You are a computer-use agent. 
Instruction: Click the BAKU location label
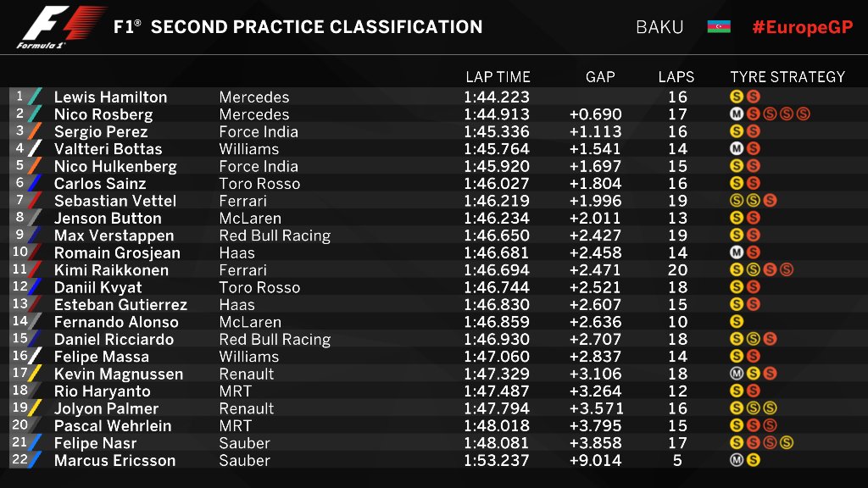tap(659, 26)
